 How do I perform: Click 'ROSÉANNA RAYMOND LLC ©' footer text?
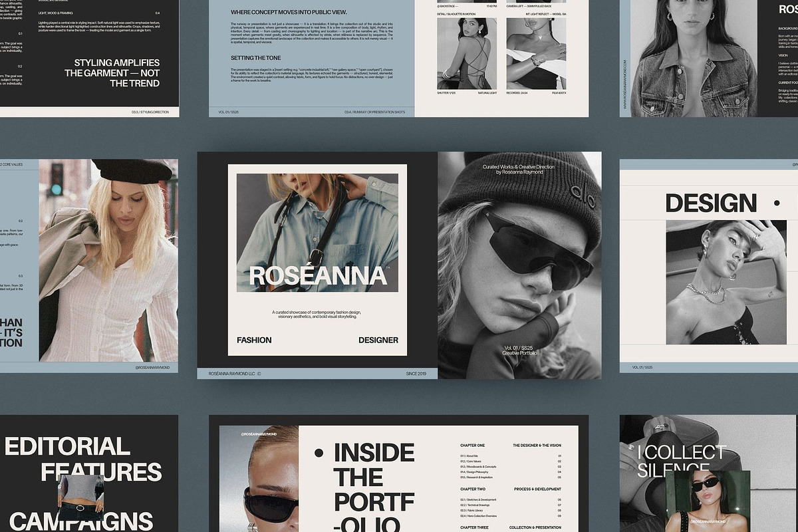(x=235, y=374)
